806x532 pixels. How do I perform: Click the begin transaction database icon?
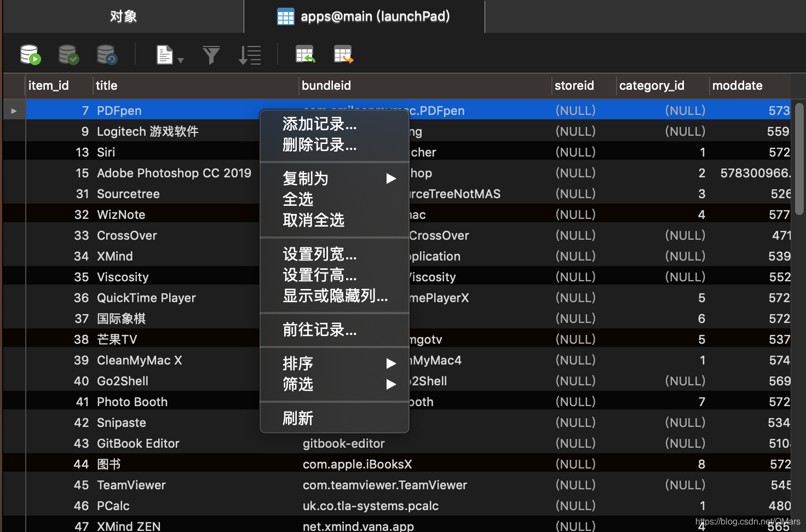tap(30, 55)
